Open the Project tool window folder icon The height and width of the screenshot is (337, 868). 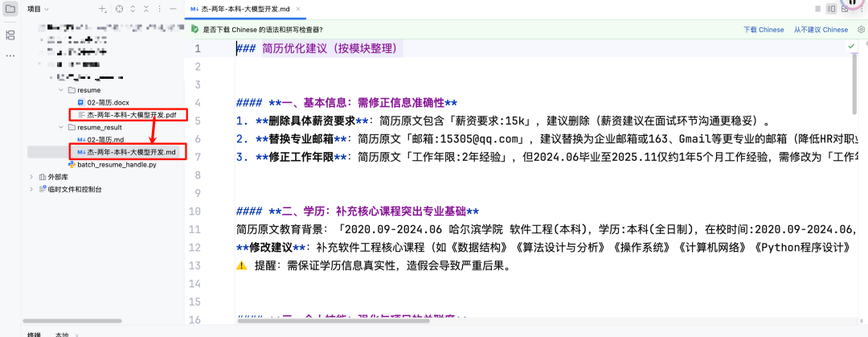[x=10, y=9]
